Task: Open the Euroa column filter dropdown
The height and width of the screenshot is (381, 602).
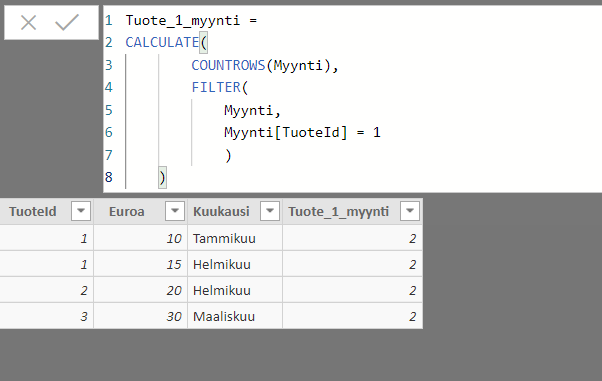Action: [175, 211]
